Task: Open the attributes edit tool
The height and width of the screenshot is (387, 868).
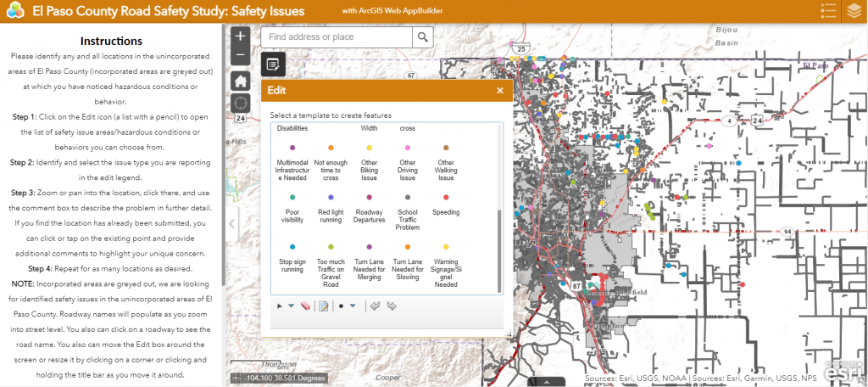Action: [x=323, y=306]
